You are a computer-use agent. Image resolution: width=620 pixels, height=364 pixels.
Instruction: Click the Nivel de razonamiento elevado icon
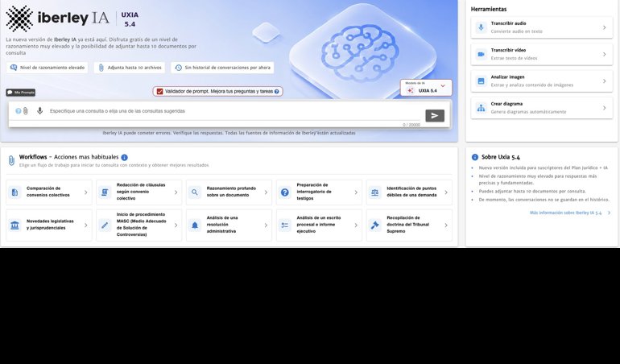pos(14,68)
